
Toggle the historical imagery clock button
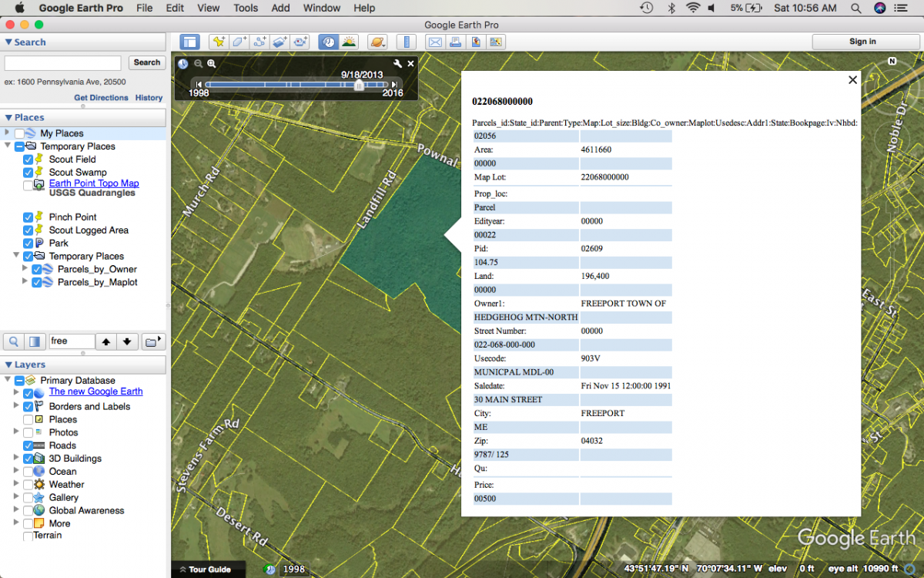[329, 42]
